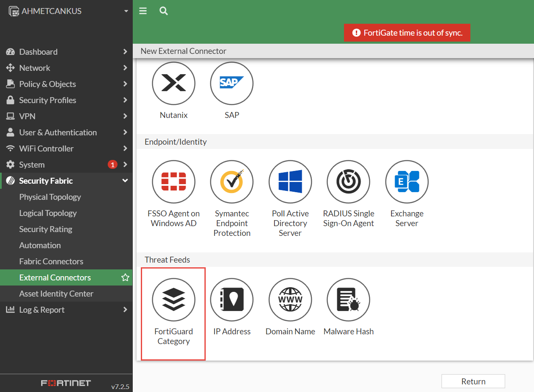Select the SAP connector icon
The height and width of the screenshot is (392, 534).
point(232,83)
